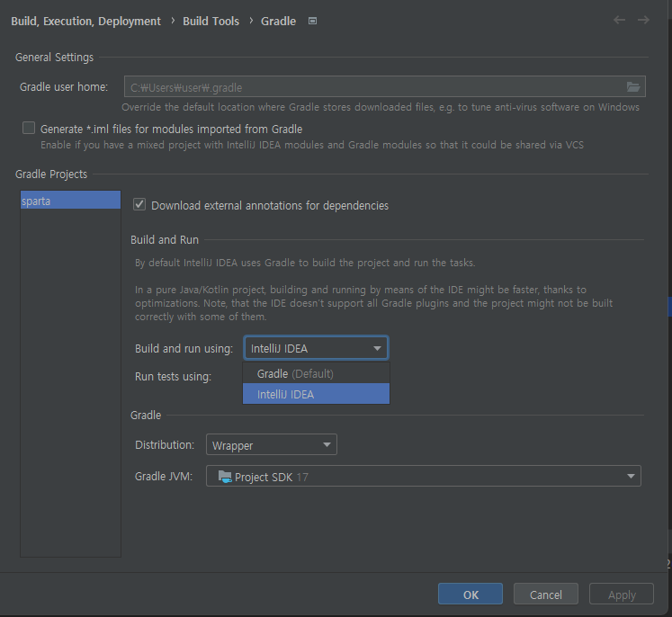The image size is (672, 617).
Task: Navigate forward with the right arrow
Action: point(643,20)
